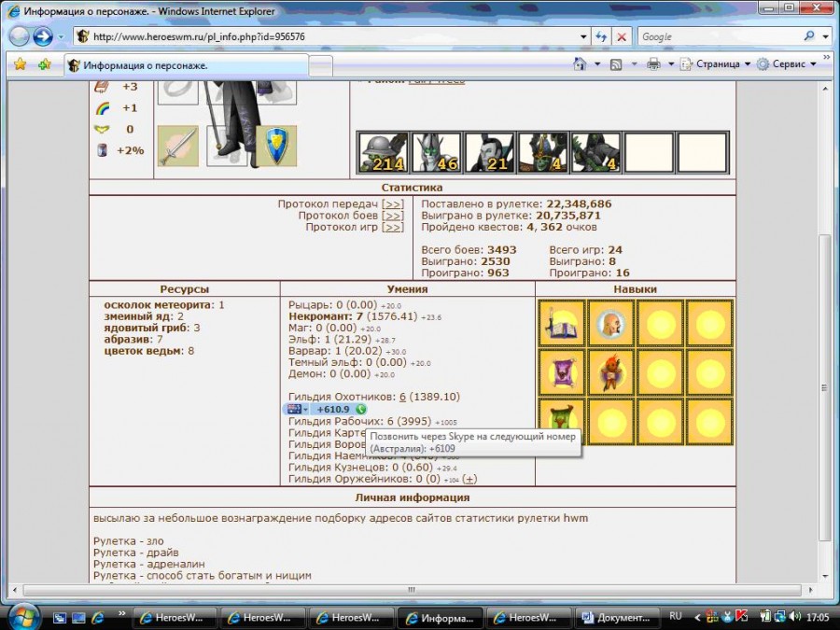Screen dimensions: 840x630
Task: Expand the toolbar overflow chevron
Action: 827,57
